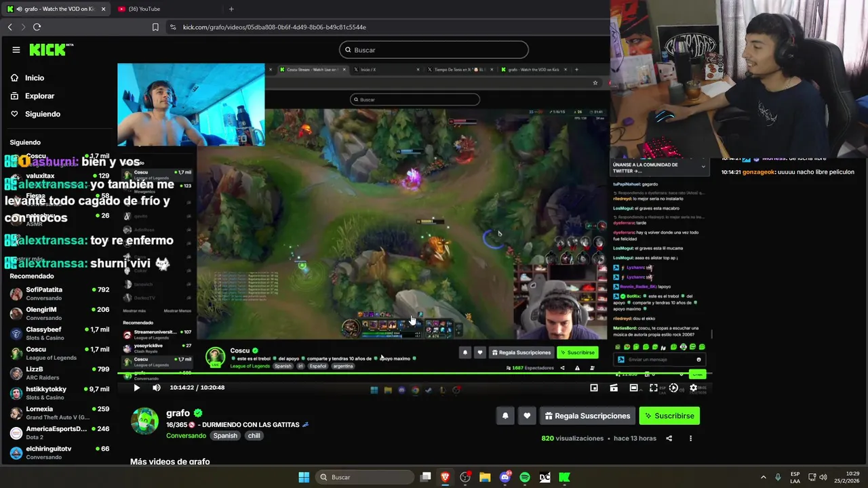Viewport: 868px width, 488px height.
Task: Go to Inicio in Kick sidebar
Action: (x=34, y=78)
